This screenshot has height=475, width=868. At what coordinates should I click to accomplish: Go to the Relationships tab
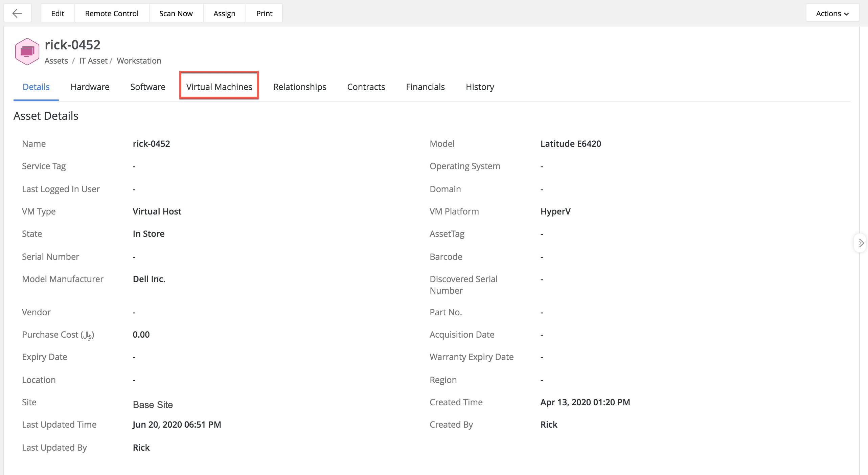coord(300,87)
